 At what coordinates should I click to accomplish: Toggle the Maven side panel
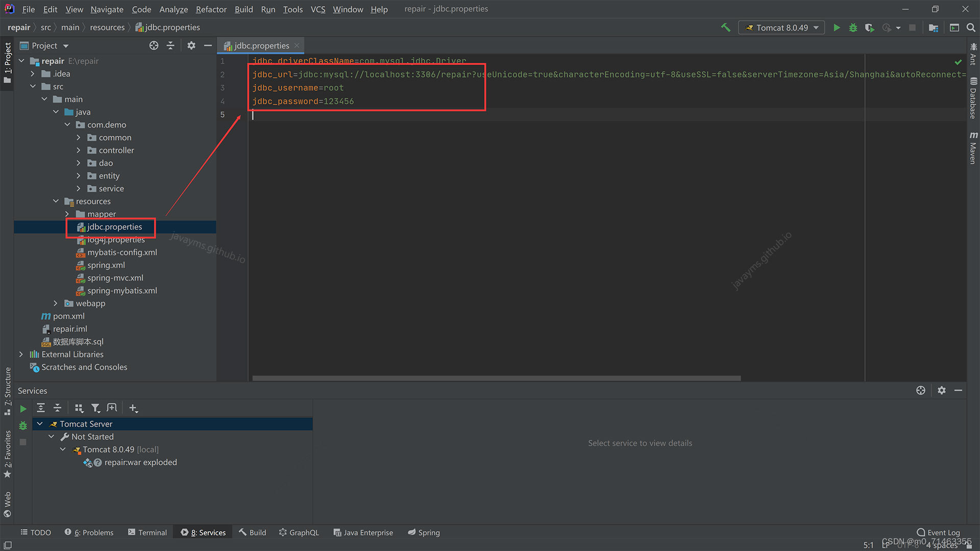[x=973, y=148]
